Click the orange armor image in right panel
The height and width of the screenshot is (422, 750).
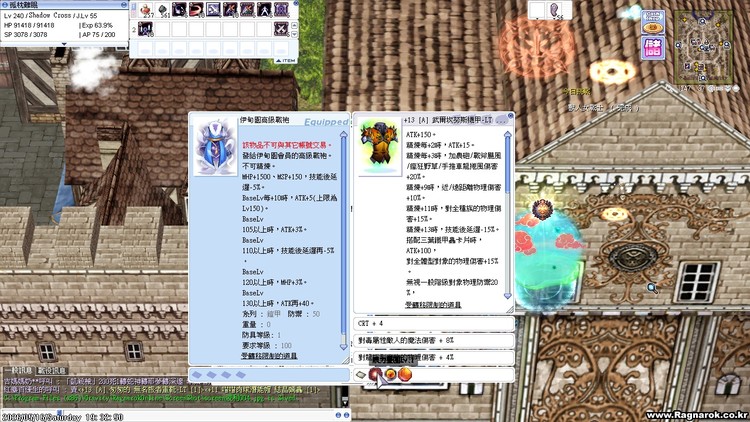tap(379, 146)
